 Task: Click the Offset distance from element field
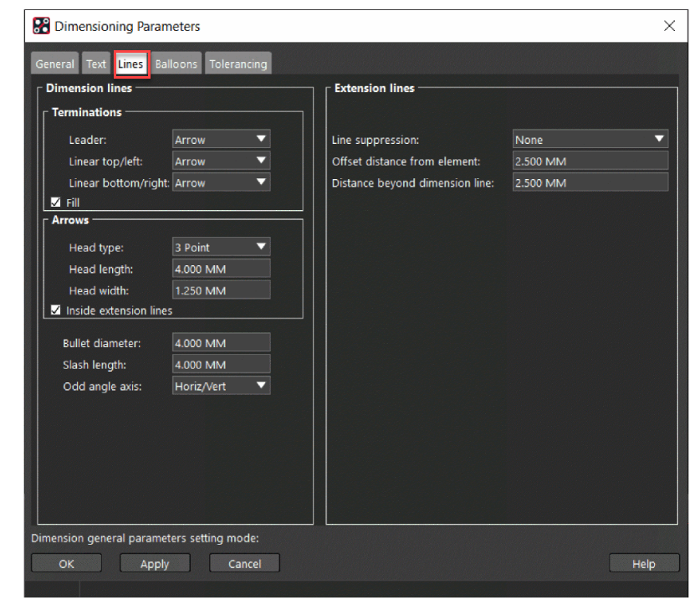590,161
